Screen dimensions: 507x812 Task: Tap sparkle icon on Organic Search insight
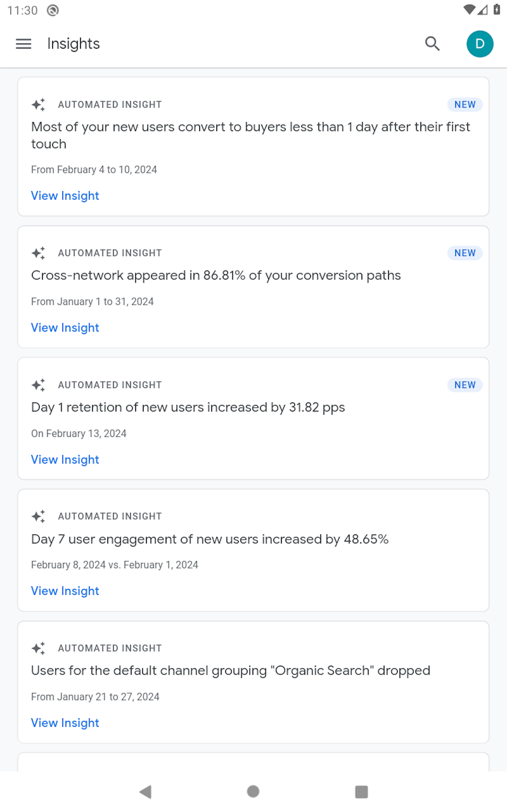pos(38,648)
